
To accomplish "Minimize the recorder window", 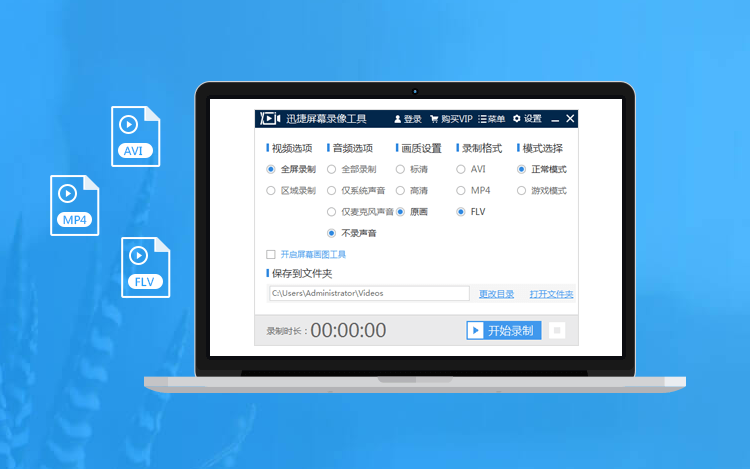I will click(555, 119).
